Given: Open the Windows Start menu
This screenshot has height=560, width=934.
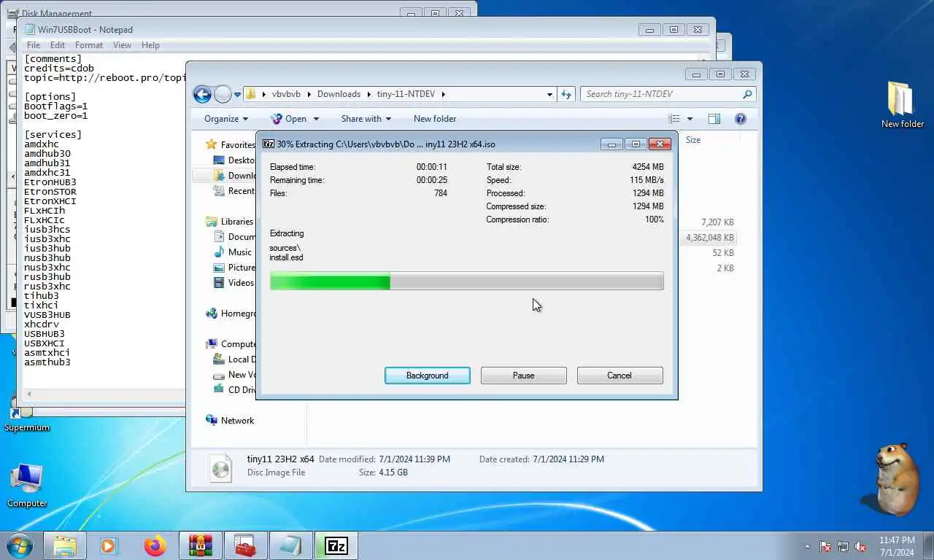Looking at the screenshot, I should tap(20, 545).
